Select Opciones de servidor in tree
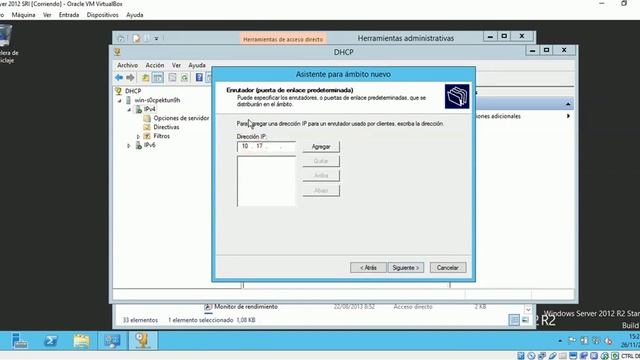Viewport: 640px width, 360px height. tap(181, 118)
